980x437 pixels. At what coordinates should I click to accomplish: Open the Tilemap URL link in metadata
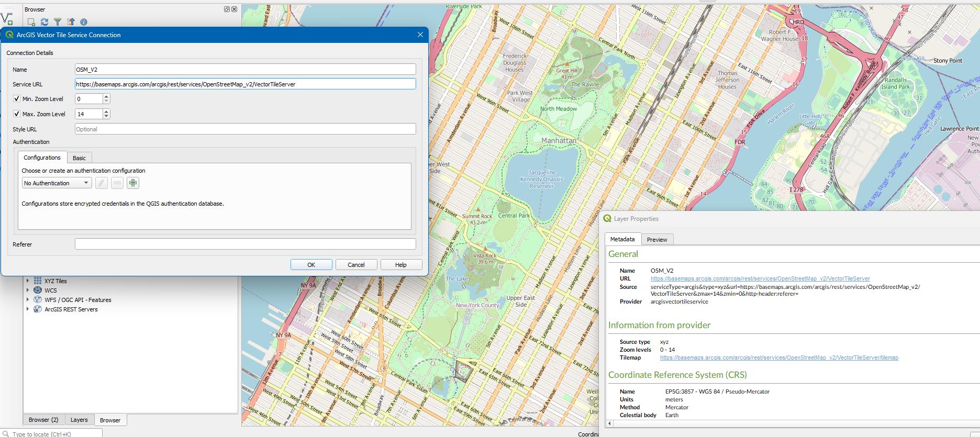779,358
